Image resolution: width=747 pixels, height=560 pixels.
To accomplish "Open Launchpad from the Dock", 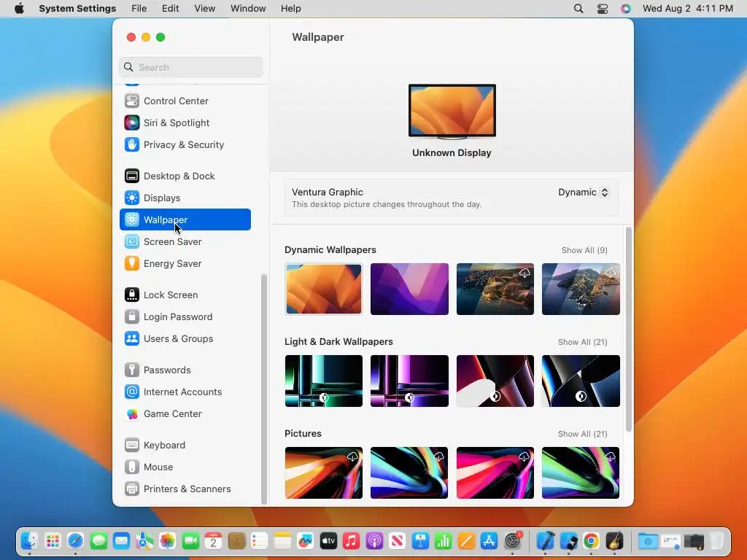I will point(53,542).
